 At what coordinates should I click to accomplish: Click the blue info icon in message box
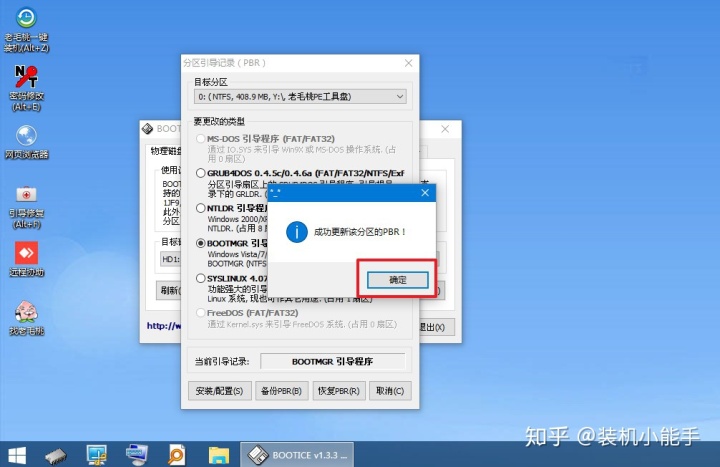297,232
